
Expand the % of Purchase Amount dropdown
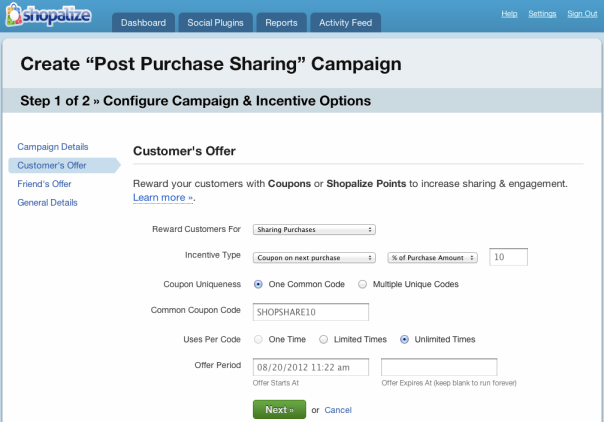433,258
